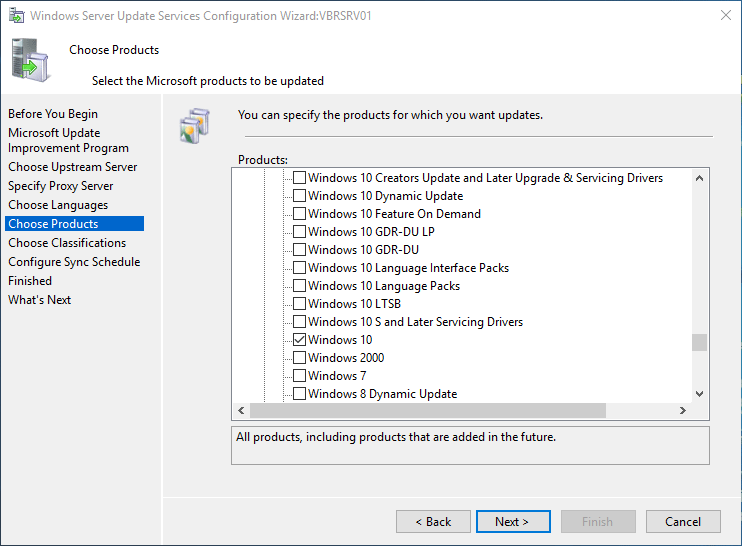Tick Windows 10 Feature On Demand
The image size is (742, 546).
pyautogui.click(x=299, y=214)
